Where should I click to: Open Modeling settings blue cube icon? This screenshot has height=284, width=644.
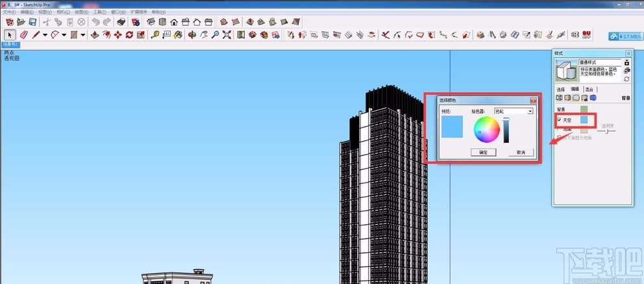click(x=593, y=98)
